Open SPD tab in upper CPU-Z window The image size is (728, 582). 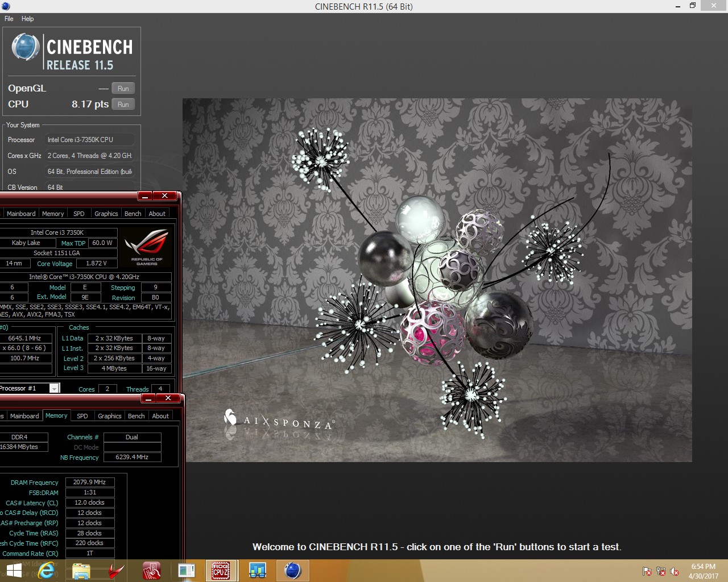pyautogui.click(x=79, y=214)
